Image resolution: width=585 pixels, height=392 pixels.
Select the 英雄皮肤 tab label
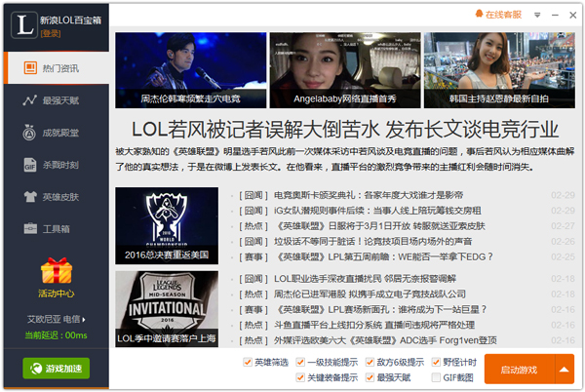(60, 197)
